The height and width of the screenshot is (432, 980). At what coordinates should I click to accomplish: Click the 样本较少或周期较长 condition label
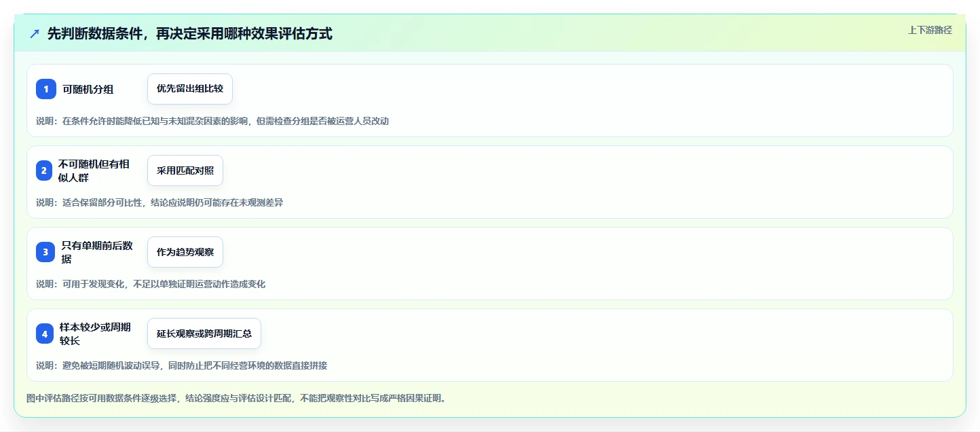(96, 334)
